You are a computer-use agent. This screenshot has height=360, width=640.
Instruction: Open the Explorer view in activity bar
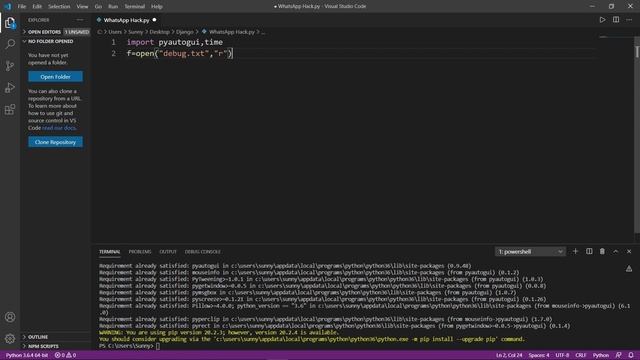(x=10, y=23)
